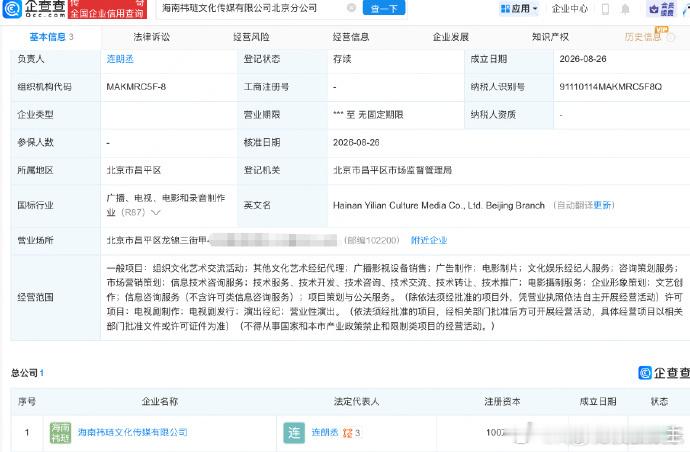The width and height of the screenshot is (690, 452).
Task: Clear the search box with the X icon
Action: pos(351,7)
